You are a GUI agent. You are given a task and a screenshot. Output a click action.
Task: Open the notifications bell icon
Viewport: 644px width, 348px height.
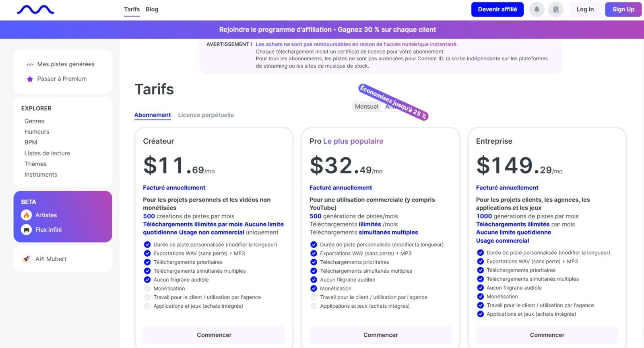(537, 9)
